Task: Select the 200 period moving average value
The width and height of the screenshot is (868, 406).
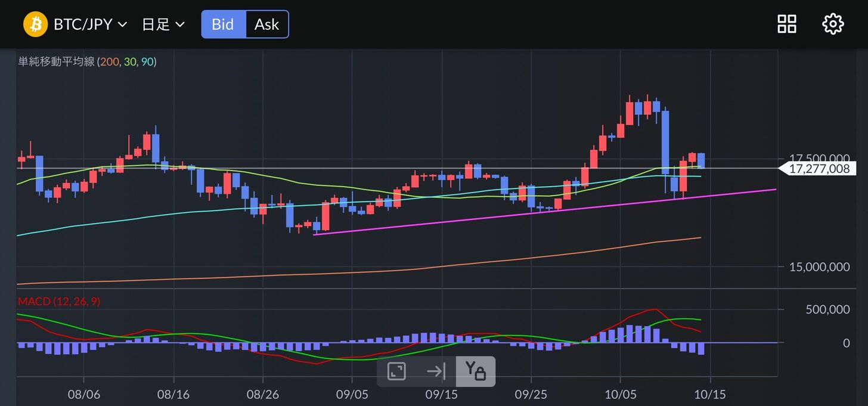Action: click(110, 62)
